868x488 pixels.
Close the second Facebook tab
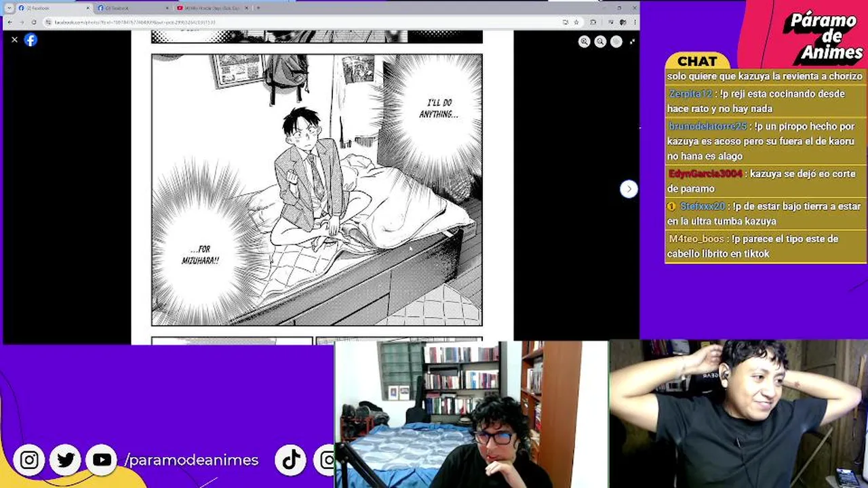[167, 8]
